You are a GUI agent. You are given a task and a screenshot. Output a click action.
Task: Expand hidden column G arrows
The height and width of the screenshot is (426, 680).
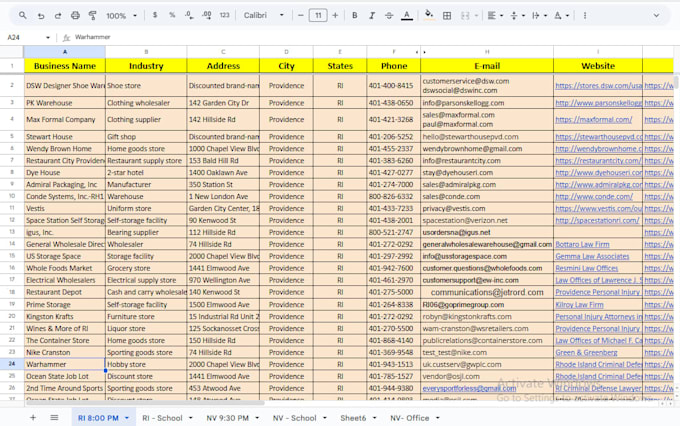[421, 52]
